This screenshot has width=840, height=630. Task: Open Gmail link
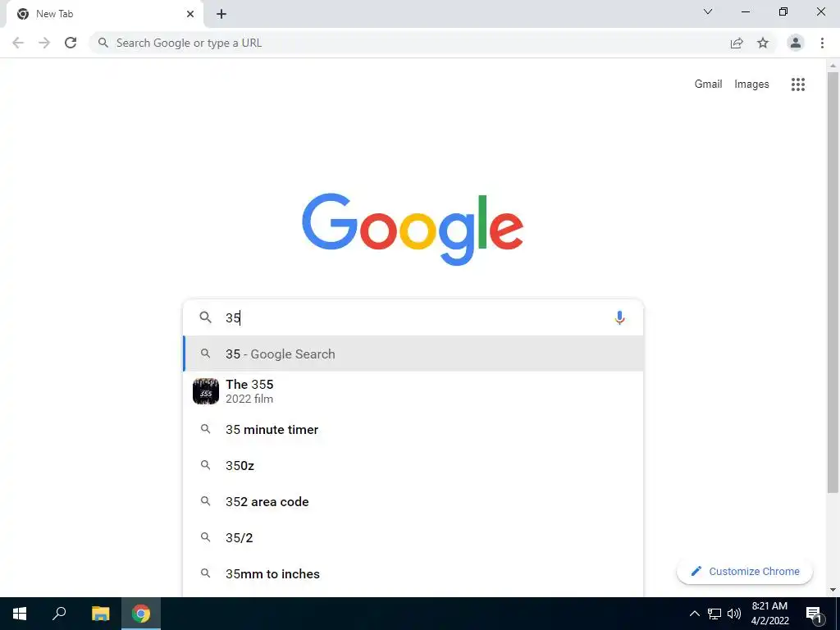[708, 84]
